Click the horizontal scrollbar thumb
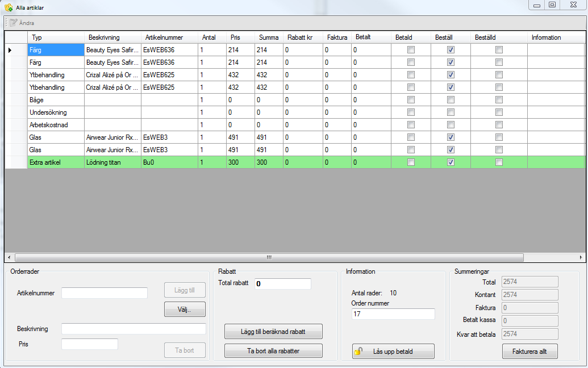This screenshot has width=588, height=368. (x=269, y=257)
